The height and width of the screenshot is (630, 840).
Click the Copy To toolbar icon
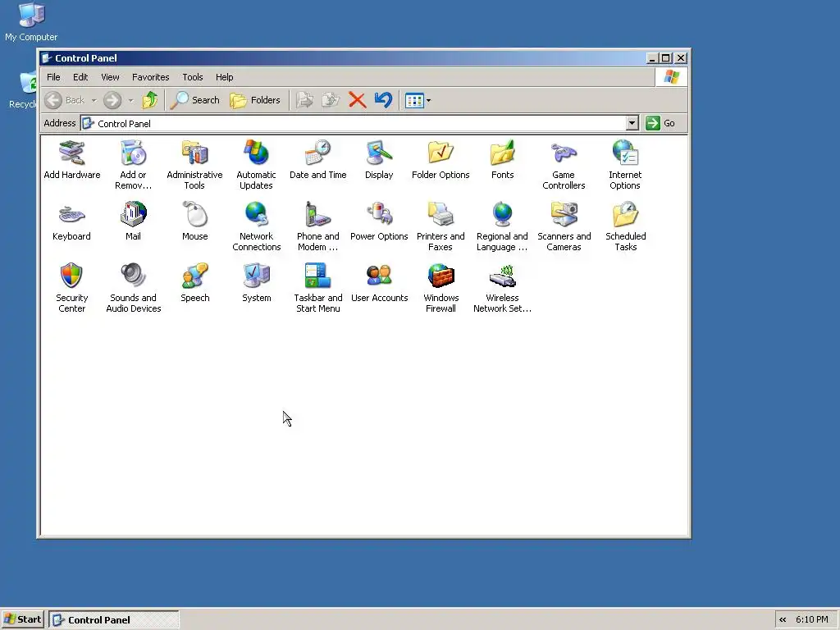pos(331,100)
